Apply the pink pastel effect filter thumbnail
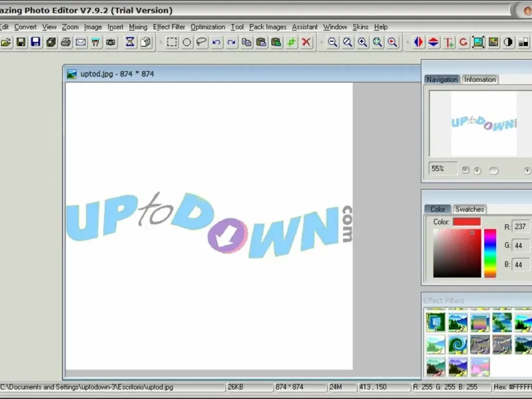This screenshot has width=532, height=399. point(479,367)
